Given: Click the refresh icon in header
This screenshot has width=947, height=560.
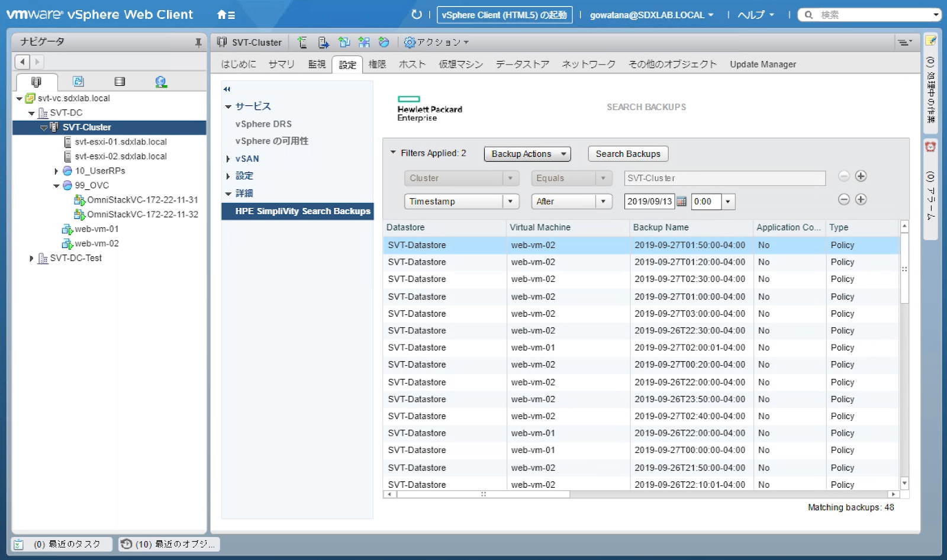Looking at the screenshot, I should [417, 15].
